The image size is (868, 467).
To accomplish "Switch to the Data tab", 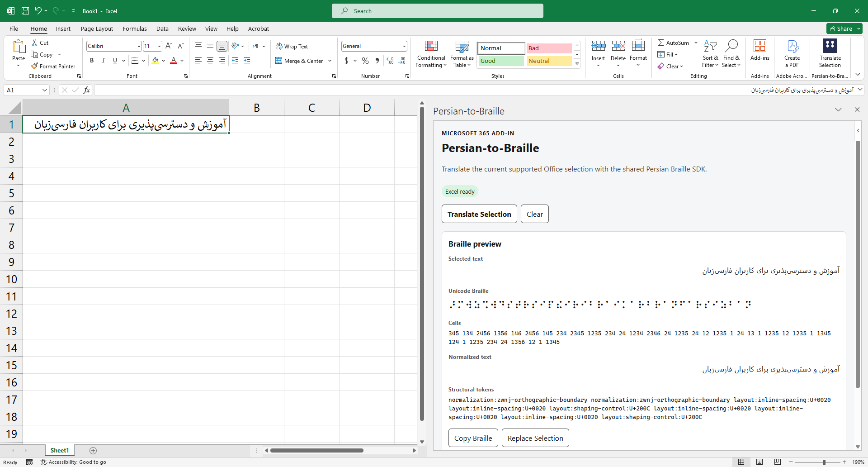I will pos(162,29).
